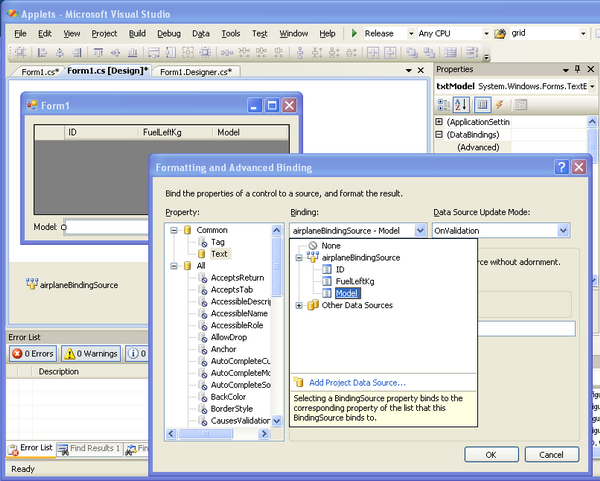Click the Make Same Height icon
Viewport: 600px width, 481px height.
tap(171, 52)
